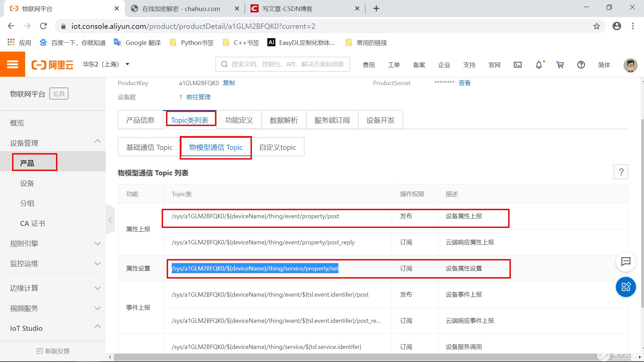Screen dimensions: 644x362
Task: Click the question mark beside Topic 列表
Action: coord(621,172)
